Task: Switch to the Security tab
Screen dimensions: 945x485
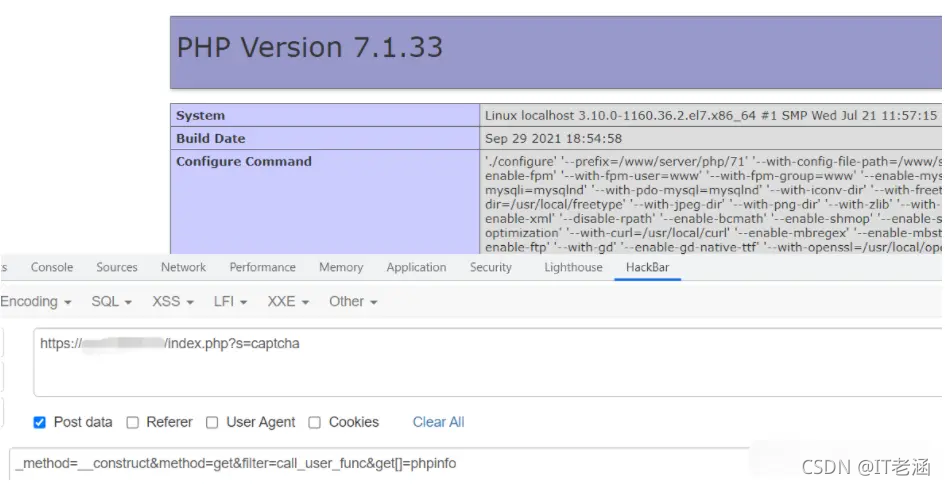Action: point(491,268)
